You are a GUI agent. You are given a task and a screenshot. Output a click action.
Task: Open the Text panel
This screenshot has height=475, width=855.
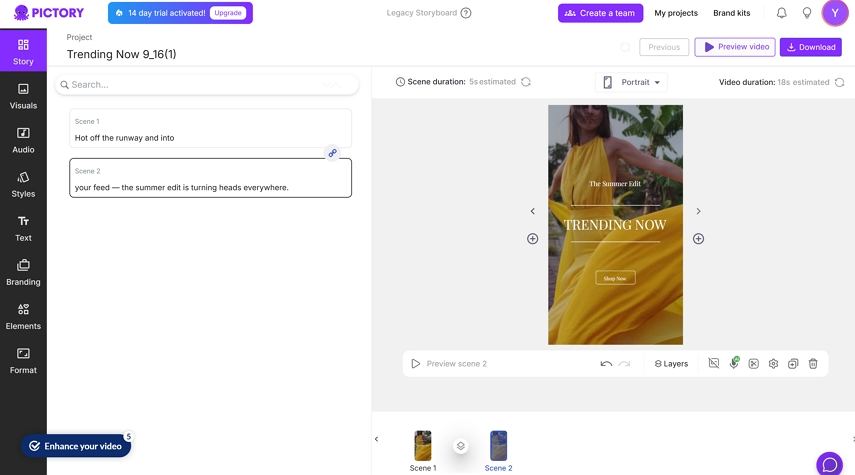(x=23, y=229)
